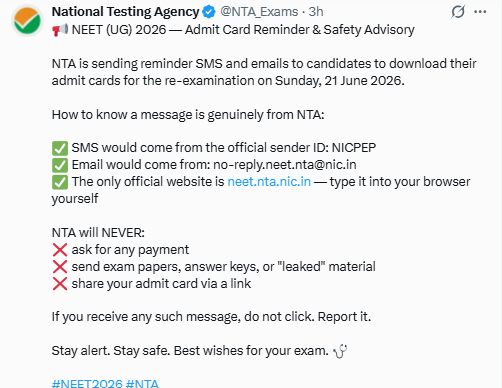
Task: Open the National Testing Agency profile avatar
Action: (x=27, y=20)
